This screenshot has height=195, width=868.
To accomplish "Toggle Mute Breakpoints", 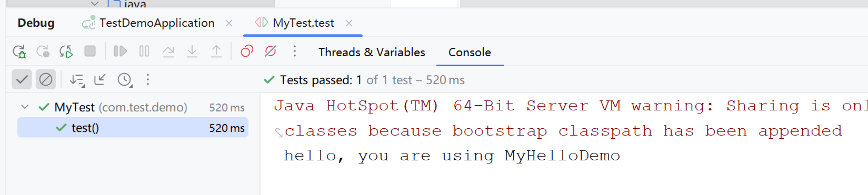I will pos(271,51).
